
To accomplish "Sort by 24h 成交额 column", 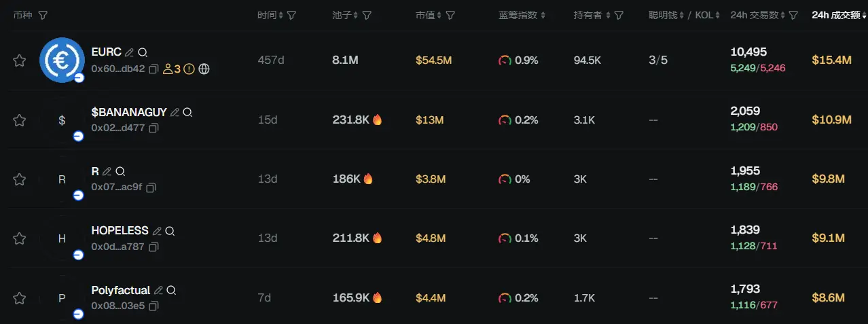I will 838,15.
